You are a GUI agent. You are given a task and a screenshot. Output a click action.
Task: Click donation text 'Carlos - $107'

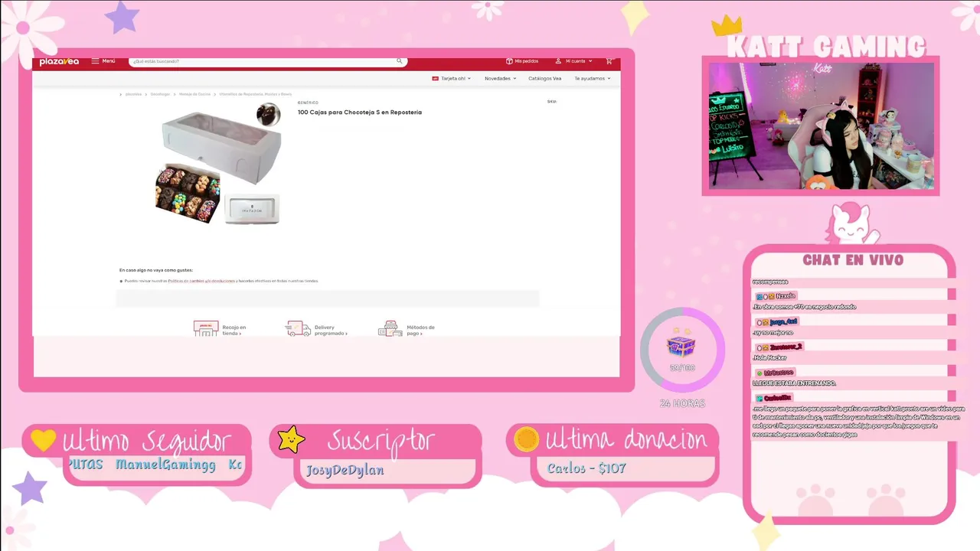[x=586, y=468]
